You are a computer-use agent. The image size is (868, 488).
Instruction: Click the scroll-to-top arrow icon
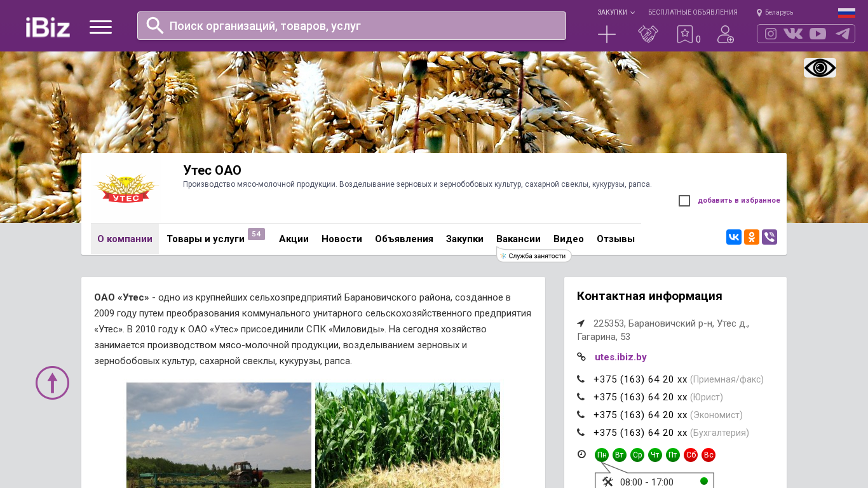[52, 383]
